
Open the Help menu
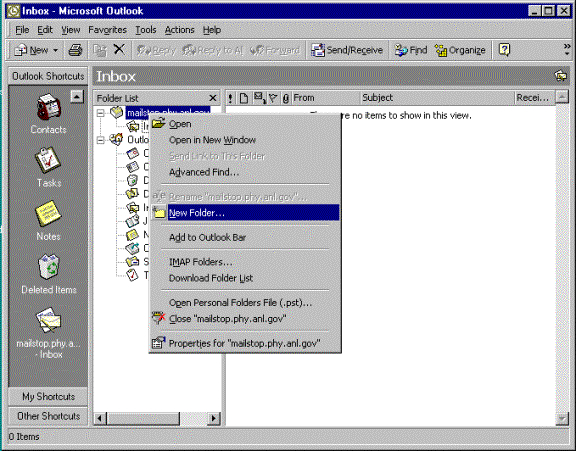pos(212,30)
